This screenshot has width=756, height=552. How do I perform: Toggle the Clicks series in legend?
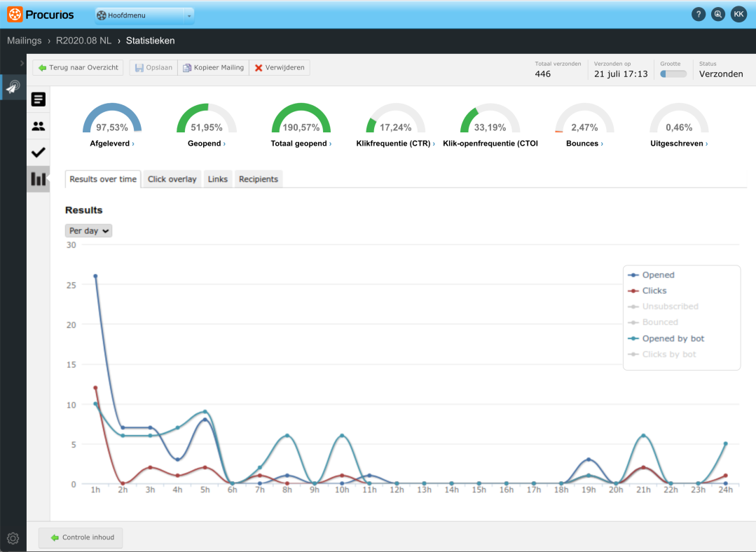click(647, 291)
